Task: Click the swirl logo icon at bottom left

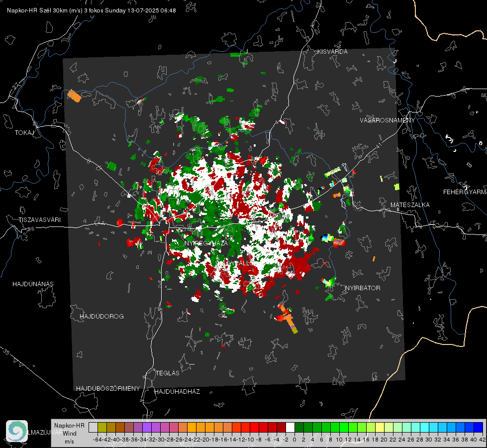Action: 17,431
